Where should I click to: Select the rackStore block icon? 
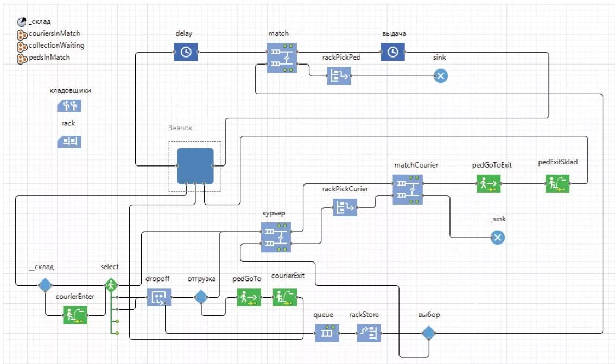[x=369, y=333]
